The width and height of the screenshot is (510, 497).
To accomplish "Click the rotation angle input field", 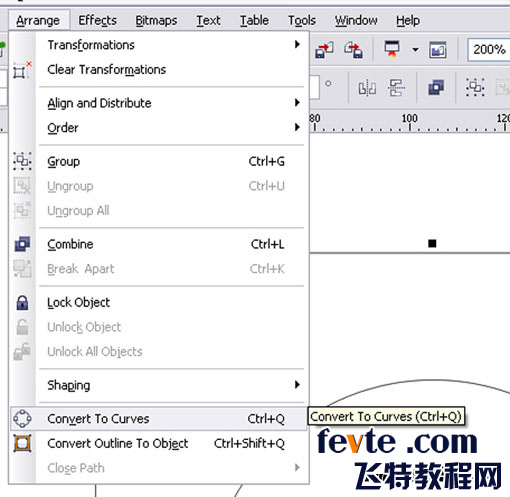I will [314, 87].
